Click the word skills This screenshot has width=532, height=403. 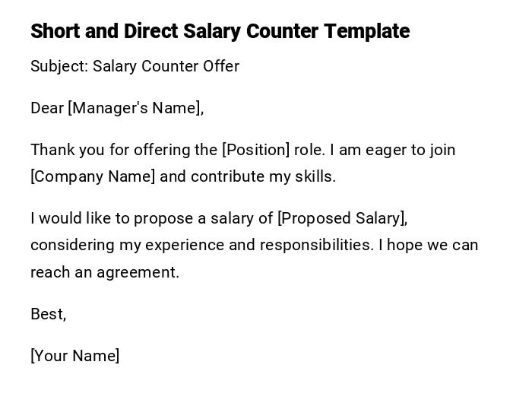pyautogui.click(x=314, y=176)
